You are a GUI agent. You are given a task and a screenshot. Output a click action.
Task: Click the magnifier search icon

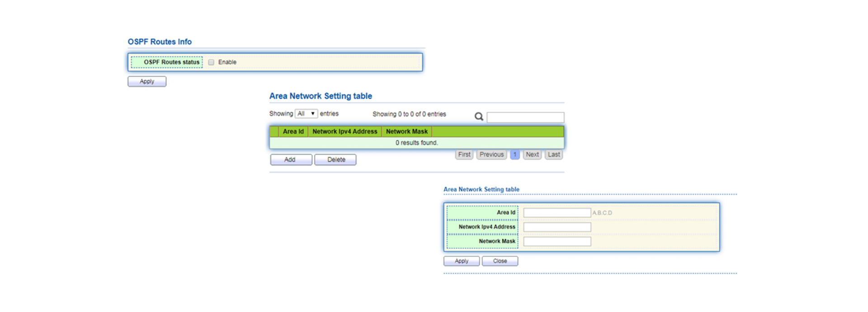[x=479, y=117]
